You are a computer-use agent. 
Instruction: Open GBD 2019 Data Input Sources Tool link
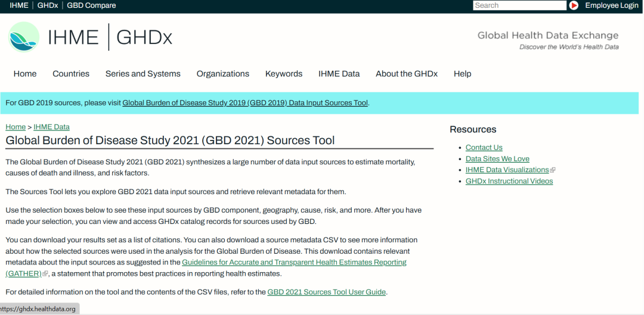click(245, 102)
